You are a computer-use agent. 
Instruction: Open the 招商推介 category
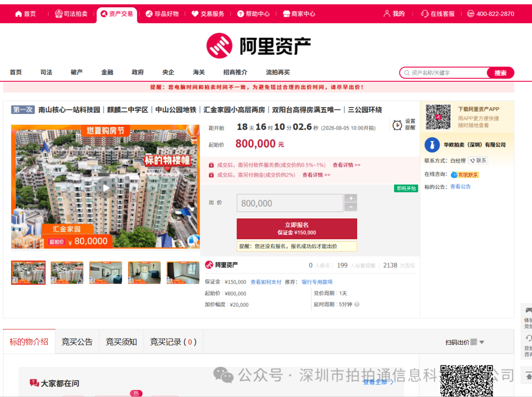(x=235, y=72)
